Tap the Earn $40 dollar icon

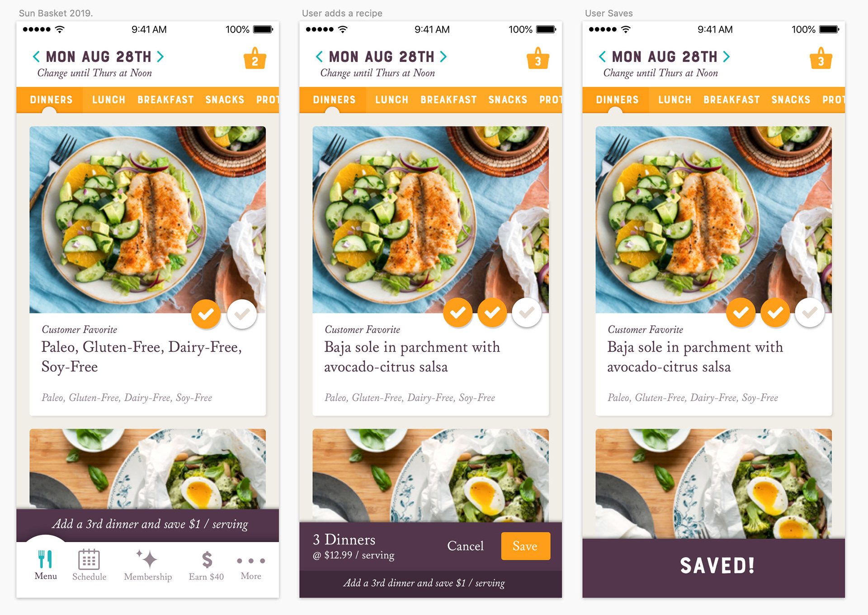tap(207, 559)
